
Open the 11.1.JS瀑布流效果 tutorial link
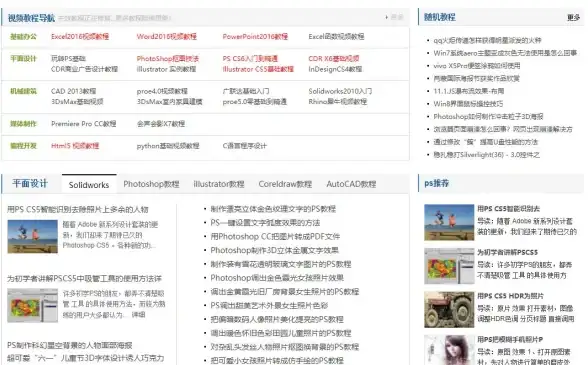pos(469,91)
